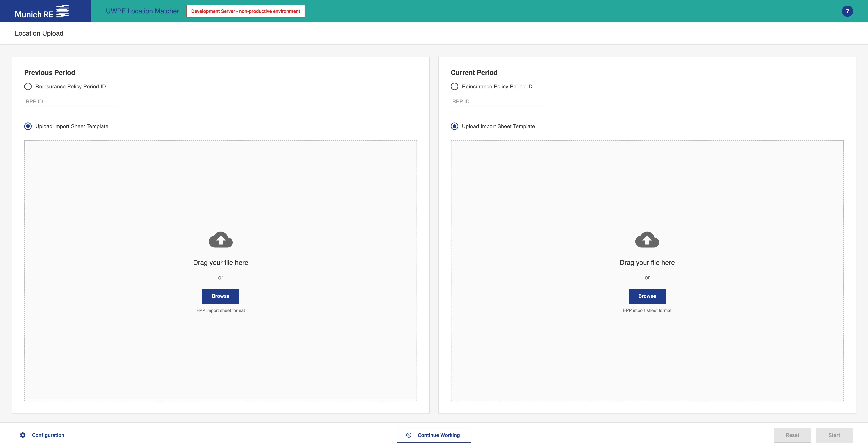This screenshot has width=868, height=448.
Task: Click the Munich RE logo
Action: [42, 12]
